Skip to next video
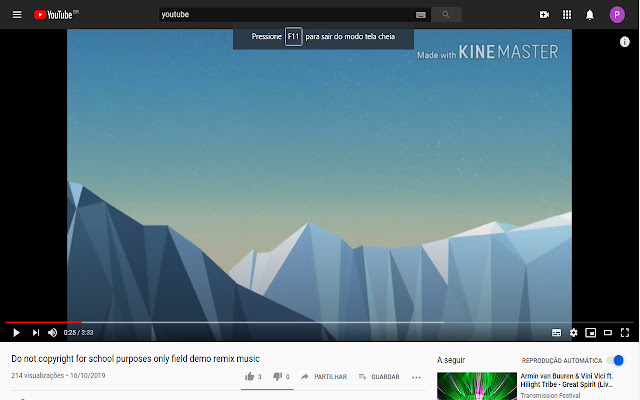Screen dimensions: 640x400 tap(36, 333)
